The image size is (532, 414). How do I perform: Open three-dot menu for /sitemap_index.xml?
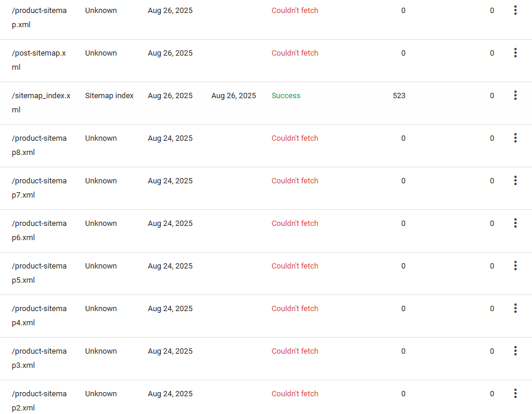pyautogui.click(x=515, y=95)
